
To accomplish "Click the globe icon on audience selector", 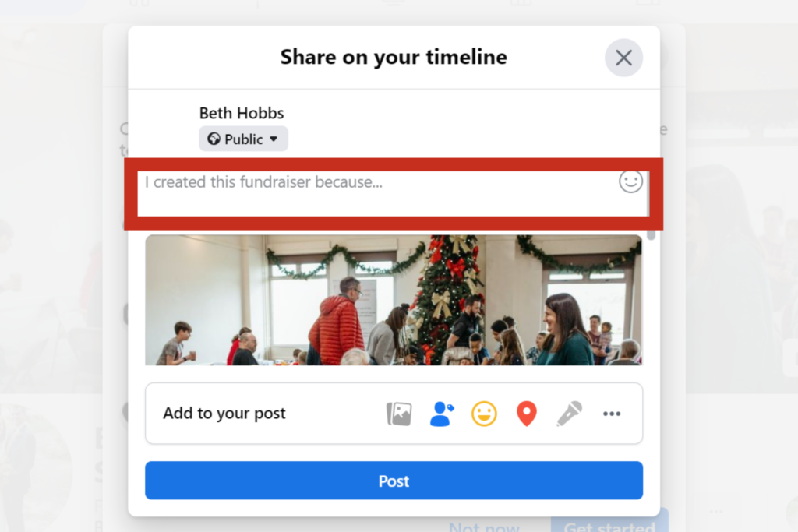I will (214, 139).
